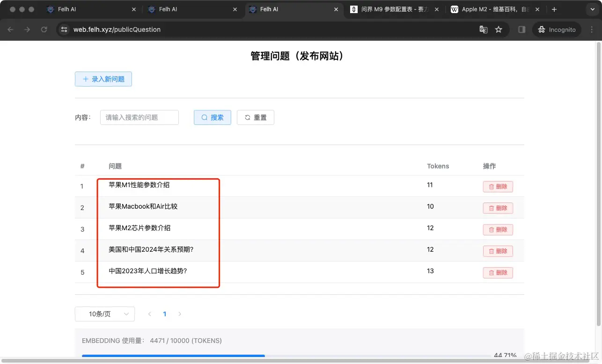The height and width of the screenshot is (364, 602).
Task: Click the question text 苹果M1性能参数介绍
Action: point(139,185)
